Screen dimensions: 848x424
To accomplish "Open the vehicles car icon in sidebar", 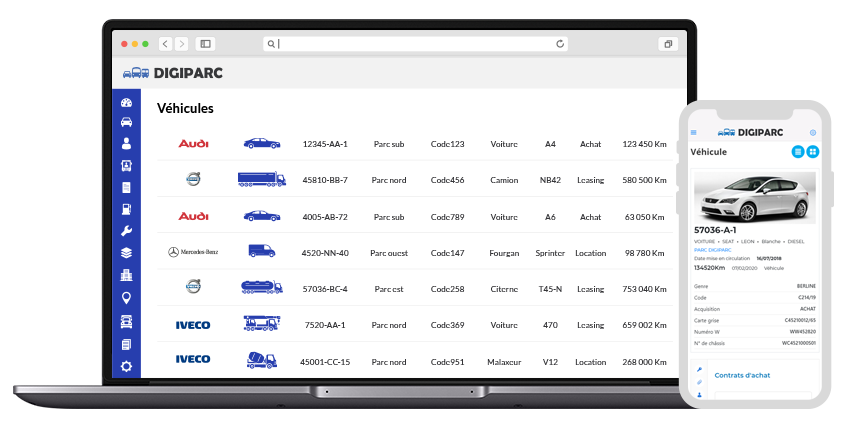I will coord(126,122).
